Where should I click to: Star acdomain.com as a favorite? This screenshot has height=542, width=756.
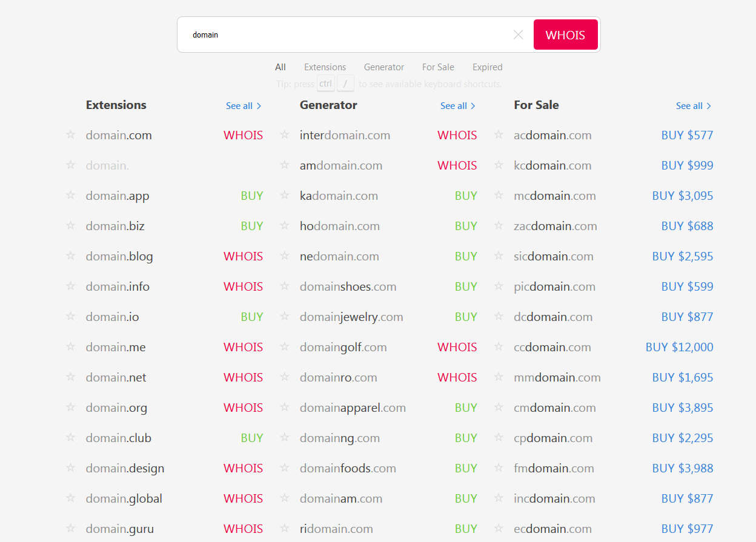499,134
